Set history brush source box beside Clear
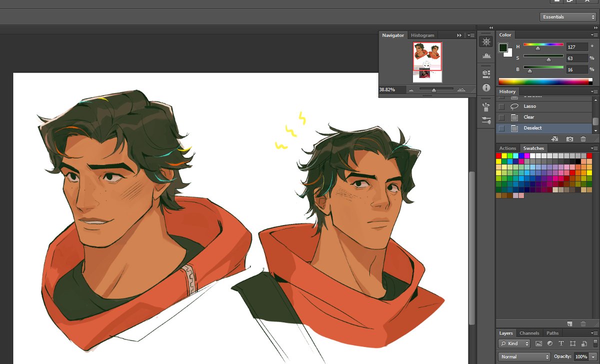This screenshot has height=364, width=600. (501, 117)
